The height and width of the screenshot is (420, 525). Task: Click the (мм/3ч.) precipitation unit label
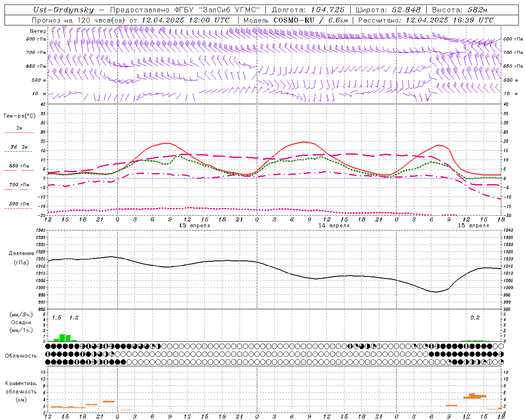21,315
